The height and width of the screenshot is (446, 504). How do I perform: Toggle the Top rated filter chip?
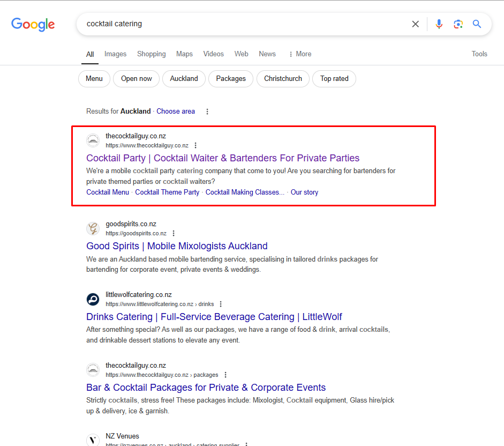click(334, 78)
